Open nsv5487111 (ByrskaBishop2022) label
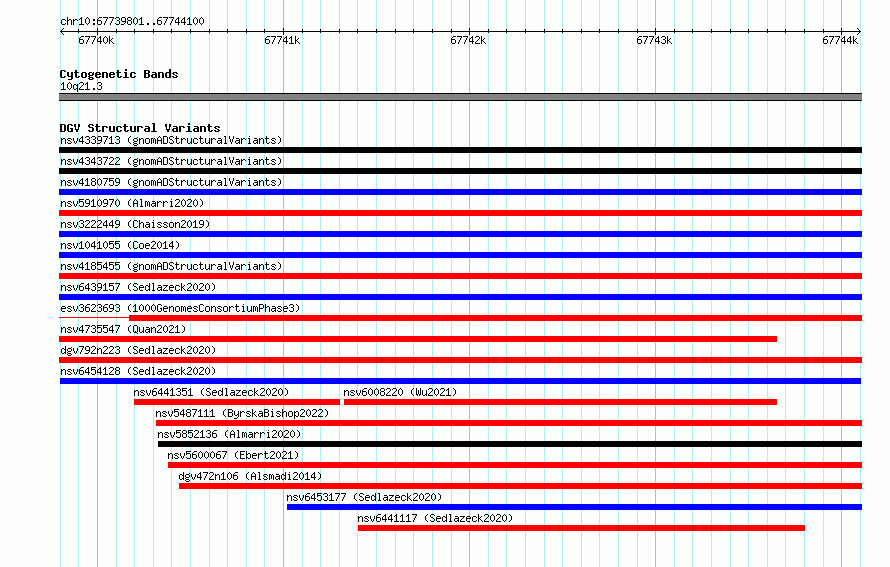890x567 pixels. point(242,413)
